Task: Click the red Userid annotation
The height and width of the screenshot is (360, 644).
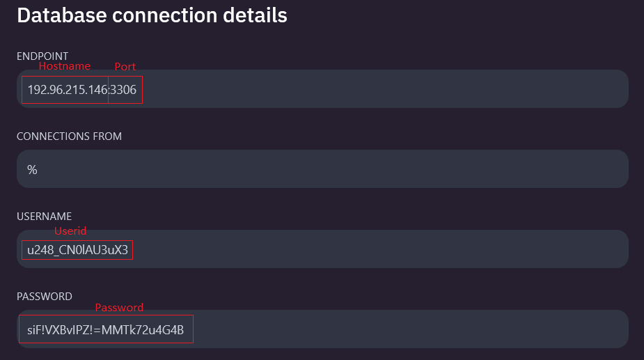Action: pyautogui.click(x=70, y=230)
